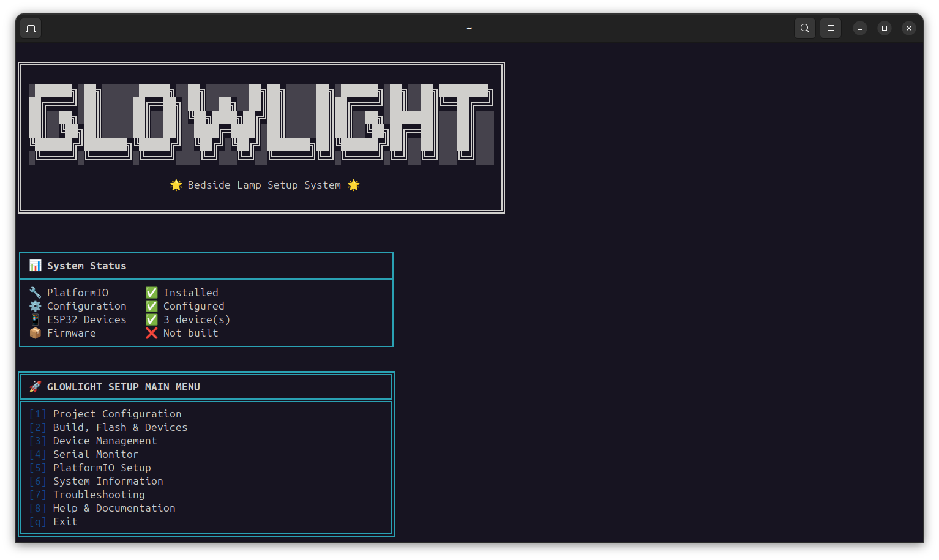Click the star right of Setup System
This screenshot has width=939, height=560.
(x=354, y=185)
